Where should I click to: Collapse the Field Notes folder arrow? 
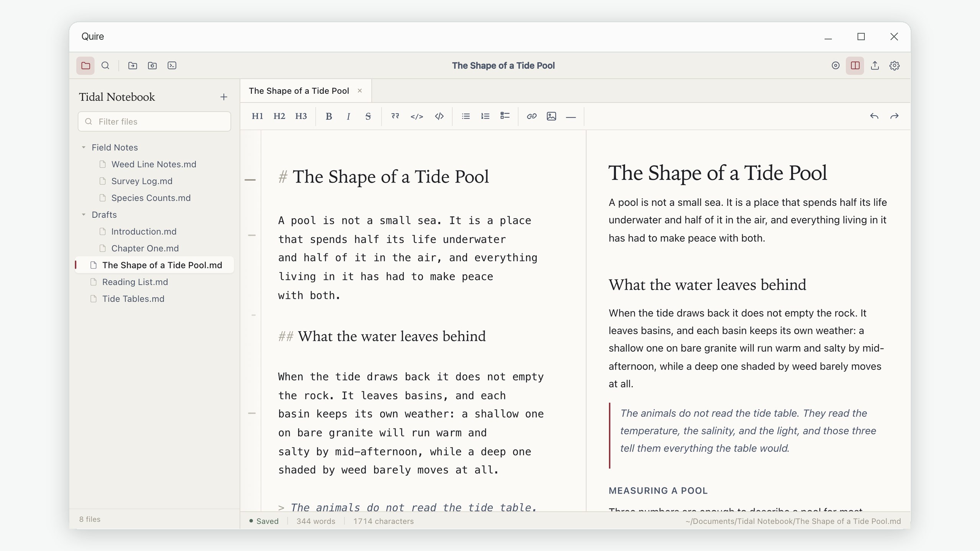pyautogui.click(x=83, y=147)
